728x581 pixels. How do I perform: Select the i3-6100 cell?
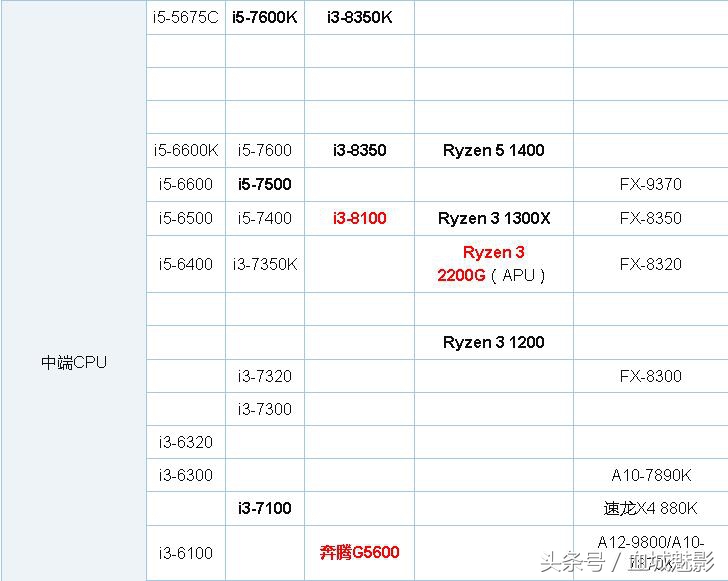[x=186, y=553]
